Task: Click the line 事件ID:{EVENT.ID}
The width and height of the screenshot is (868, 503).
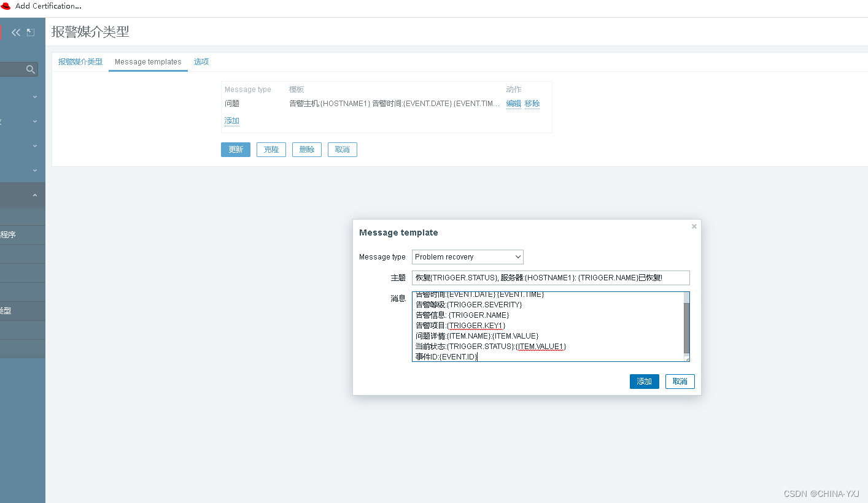Action: [446, 357]
